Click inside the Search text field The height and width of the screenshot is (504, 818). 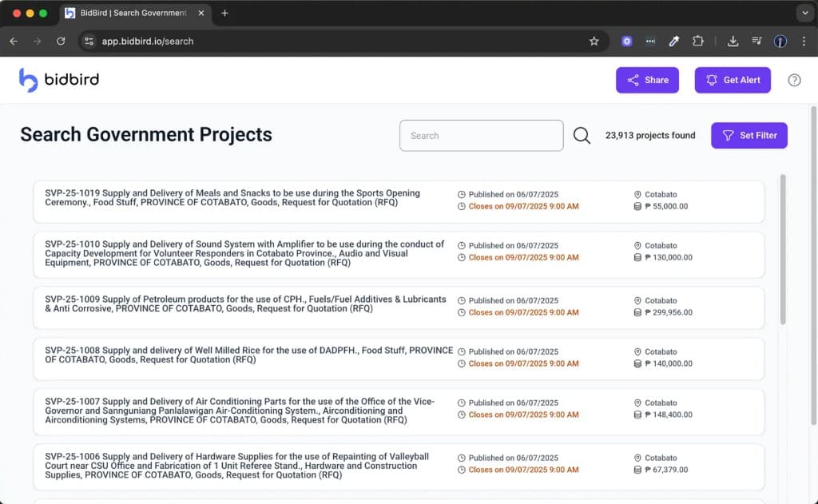[481, 135]
